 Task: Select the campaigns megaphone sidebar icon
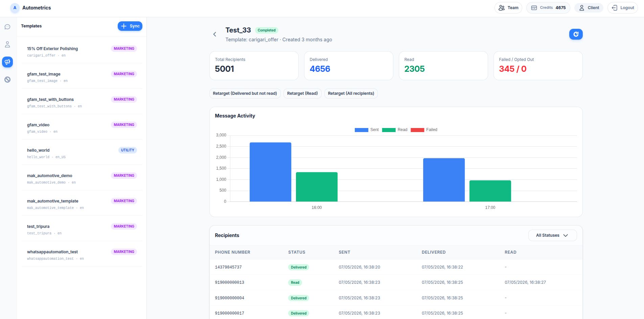click(7, 62)
